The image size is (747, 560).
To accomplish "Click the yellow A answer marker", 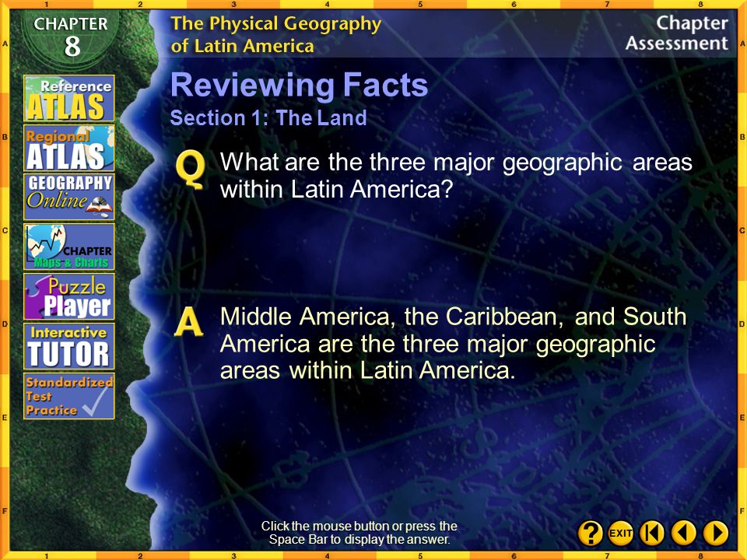I will (188, 322).
